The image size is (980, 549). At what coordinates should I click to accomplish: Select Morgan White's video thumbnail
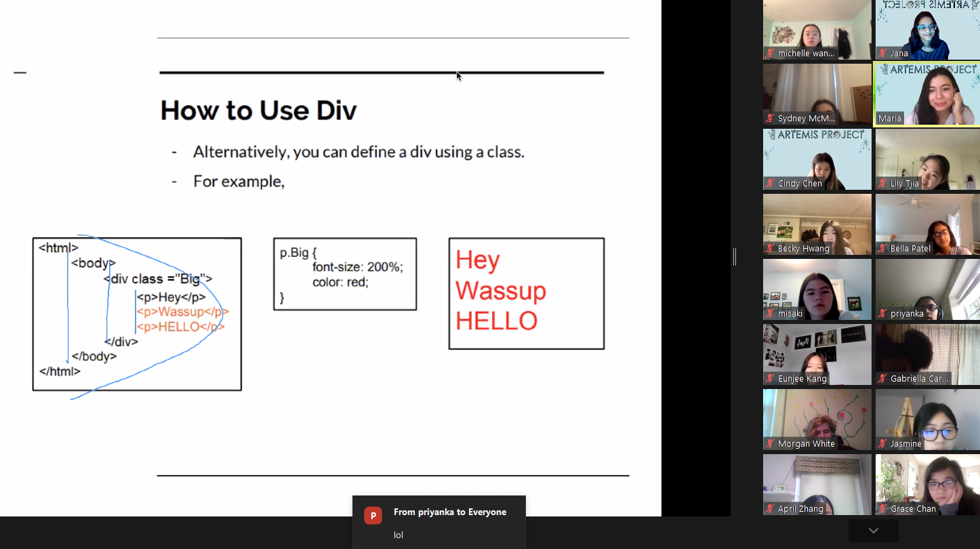coord(817,420)
